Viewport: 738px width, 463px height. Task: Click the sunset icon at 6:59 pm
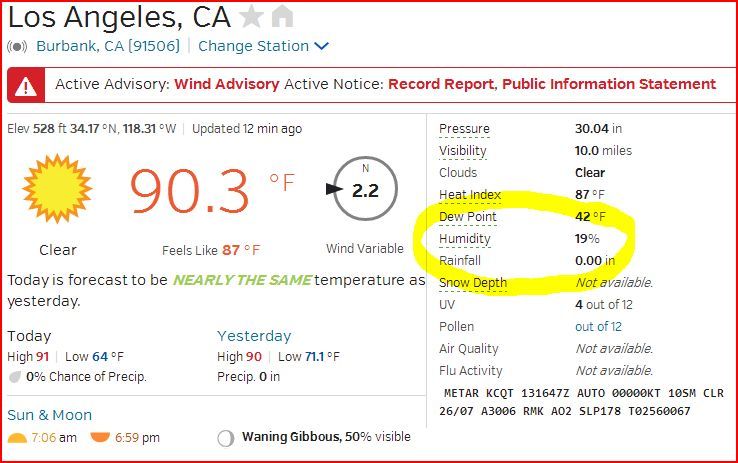click(100, 438)
